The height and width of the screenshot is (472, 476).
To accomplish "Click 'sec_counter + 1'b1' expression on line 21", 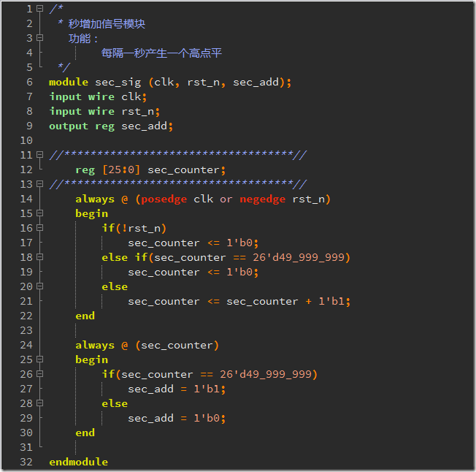I will point(285,302).
